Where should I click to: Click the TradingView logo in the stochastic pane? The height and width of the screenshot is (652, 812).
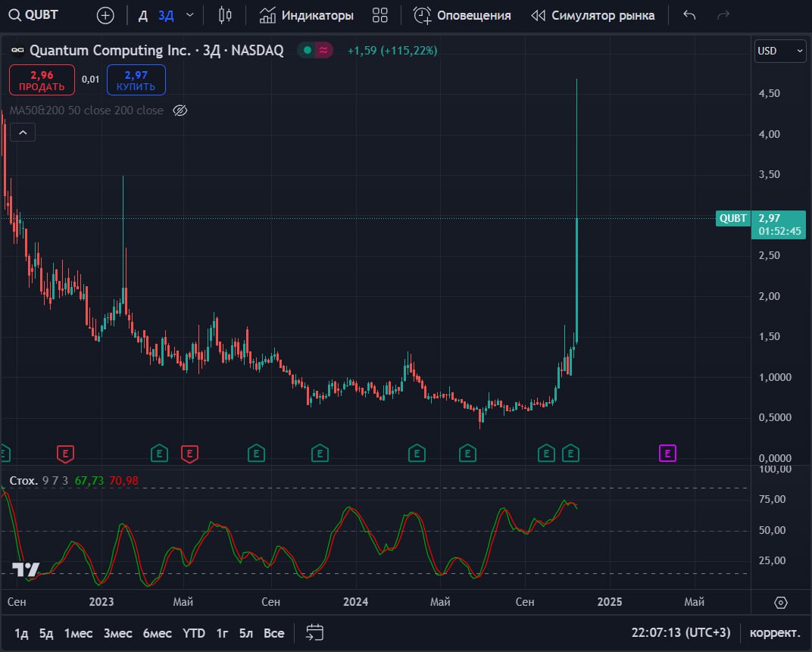tap(26, 569)
